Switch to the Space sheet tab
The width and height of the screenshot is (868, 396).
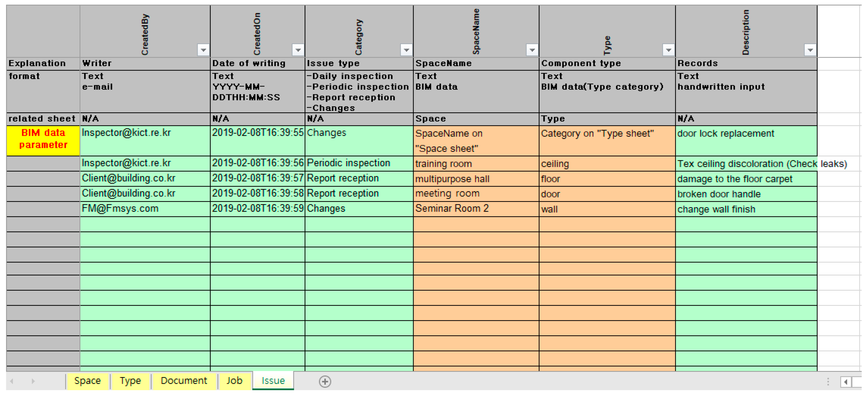(x=88, y=381)
